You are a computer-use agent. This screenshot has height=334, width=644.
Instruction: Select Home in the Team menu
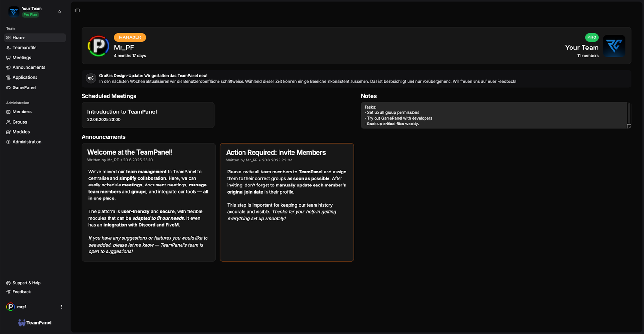pyautogui.click(x=19, y=37)
